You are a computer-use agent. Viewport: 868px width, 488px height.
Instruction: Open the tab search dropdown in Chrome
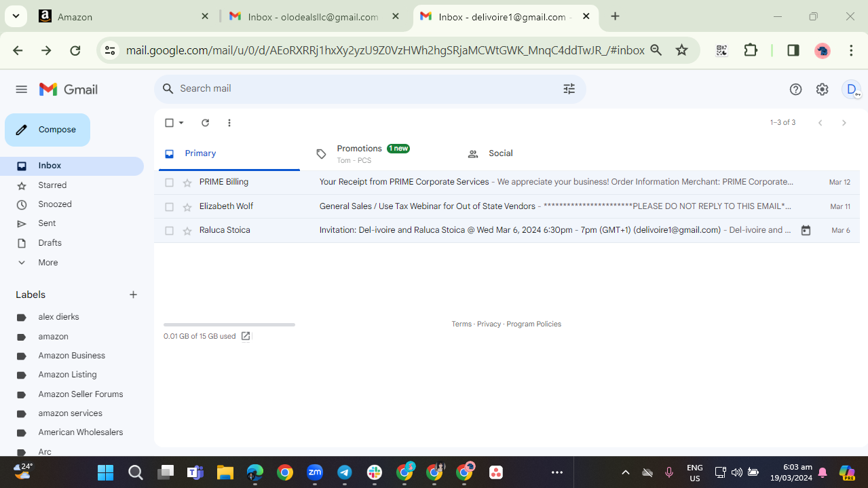coord(15,17)
